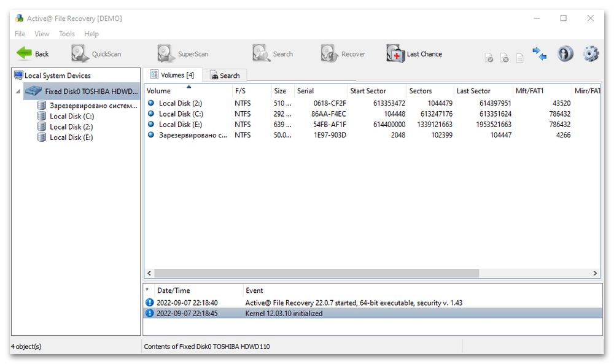Switch to the Volumes [4] tab
The height and width of the screenshot is (364, 614).
point(173,75)
